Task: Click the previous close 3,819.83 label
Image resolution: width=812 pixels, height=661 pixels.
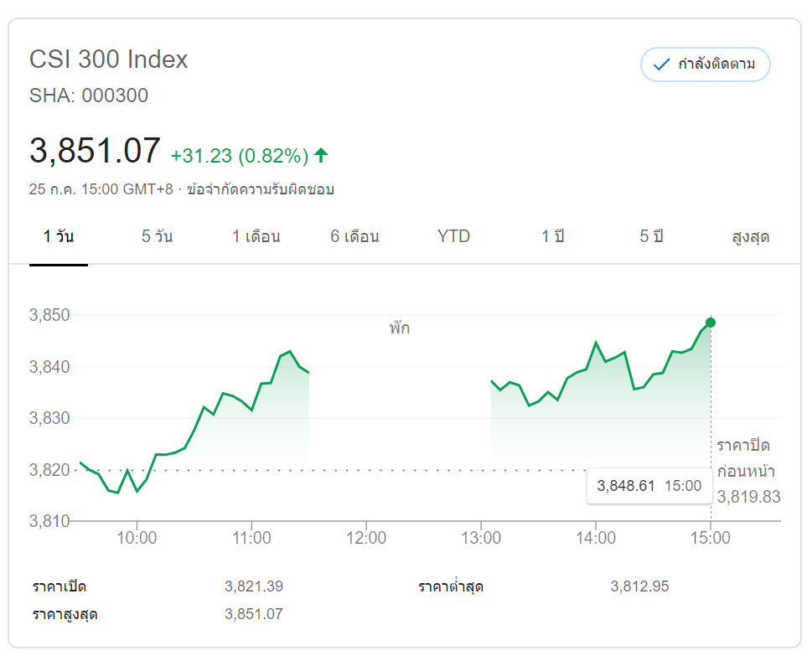Action: tap(748, 497)
